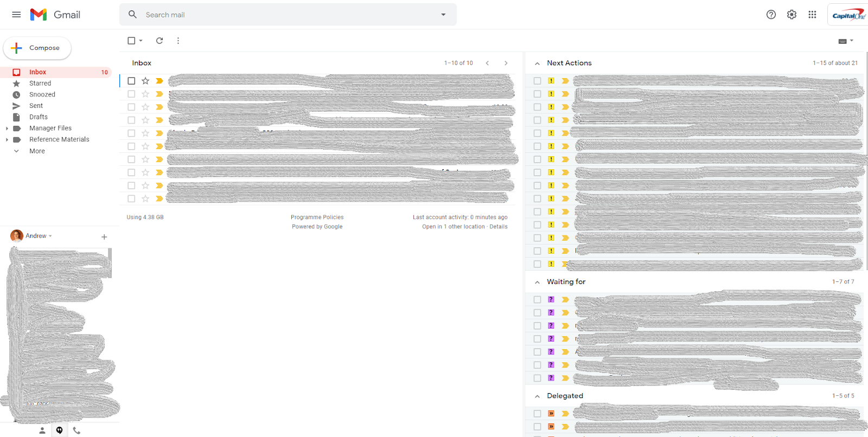Open the Settings gear icon
This screenshot has height=437, width=868.
tap(792, 15)
